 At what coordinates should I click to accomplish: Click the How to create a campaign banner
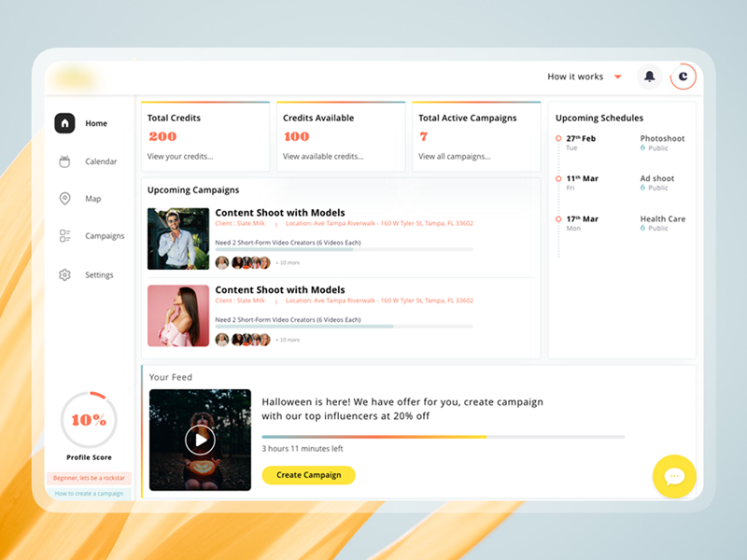[x=89, y=493]
